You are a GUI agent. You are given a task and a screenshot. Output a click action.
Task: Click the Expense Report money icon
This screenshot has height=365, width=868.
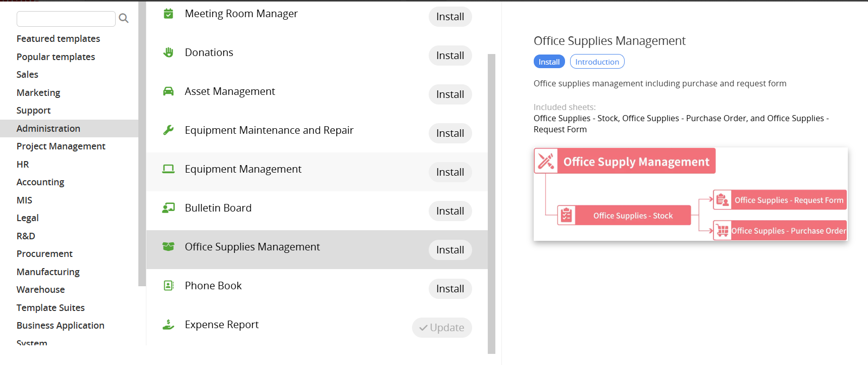tap(169, 325)
